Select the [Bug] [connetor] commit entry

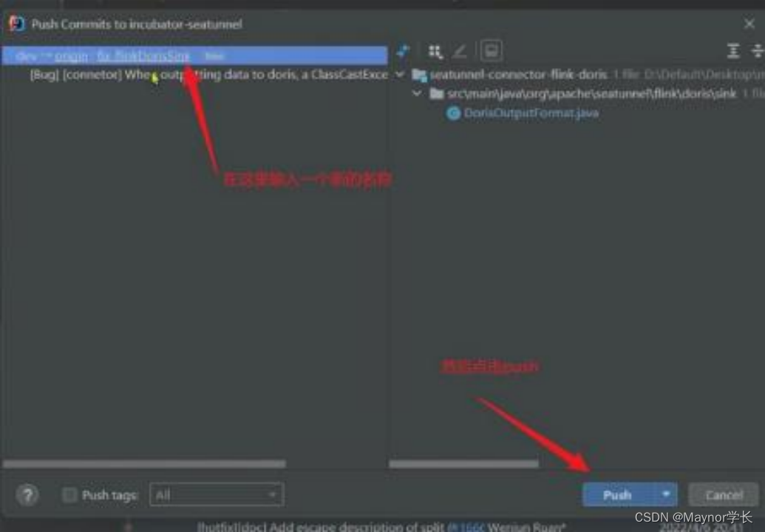click(209, 75)
